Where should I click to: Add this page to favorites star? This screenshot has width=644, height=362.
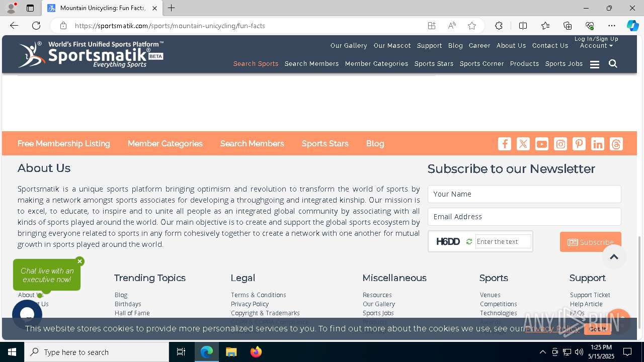472,26
